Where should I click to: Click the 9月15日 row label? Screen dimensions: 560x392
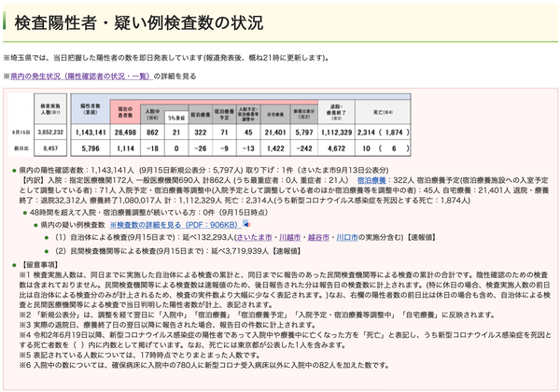coord(21,133)
